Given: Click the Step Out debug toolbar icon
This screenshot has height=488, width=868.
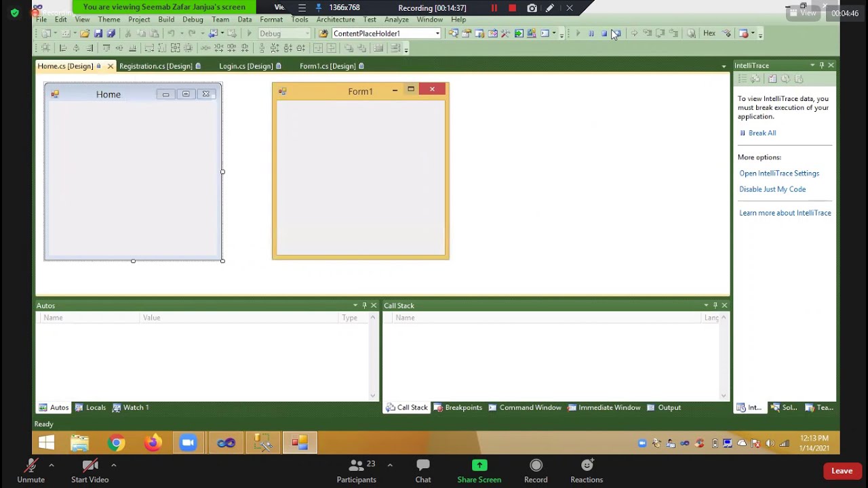Looking at the screenshot, I should 673,33.
